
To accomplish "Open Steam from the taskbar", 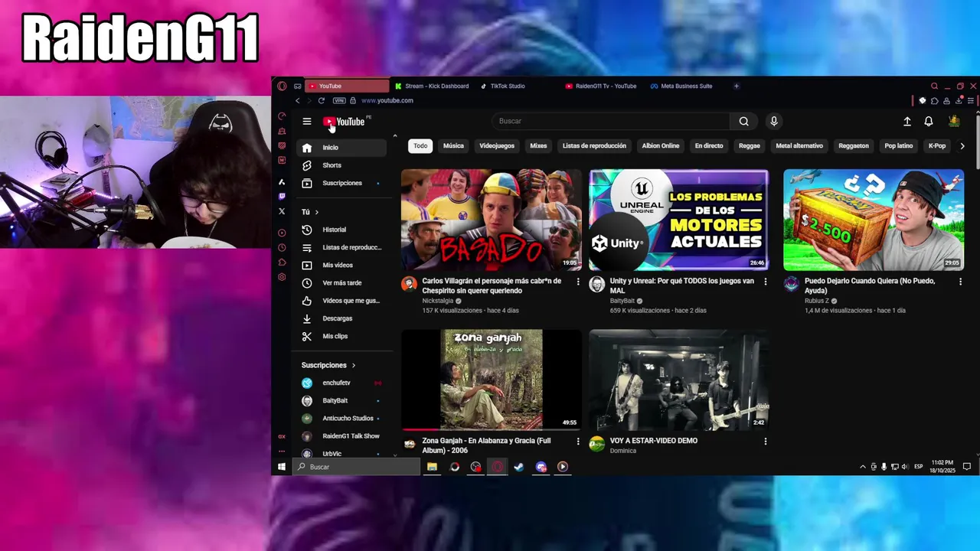I will (519, 467).
